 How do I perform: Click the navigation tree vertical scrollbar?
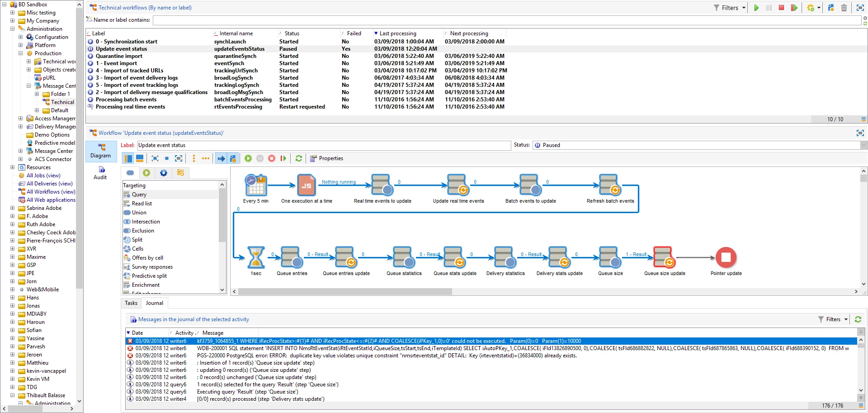pos(80,148)
